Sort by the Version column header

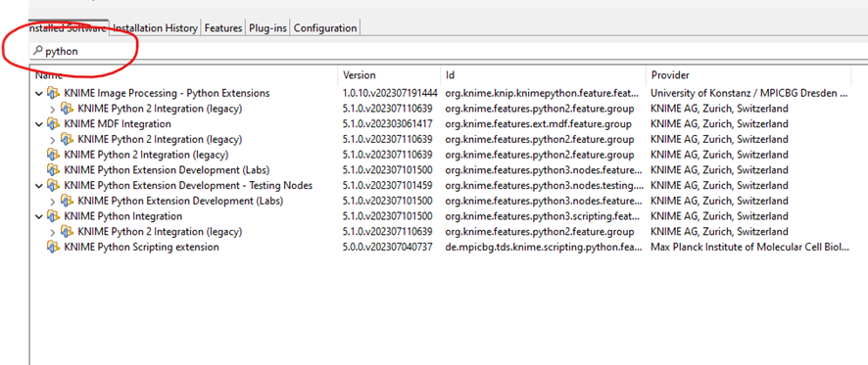point(389,75)
